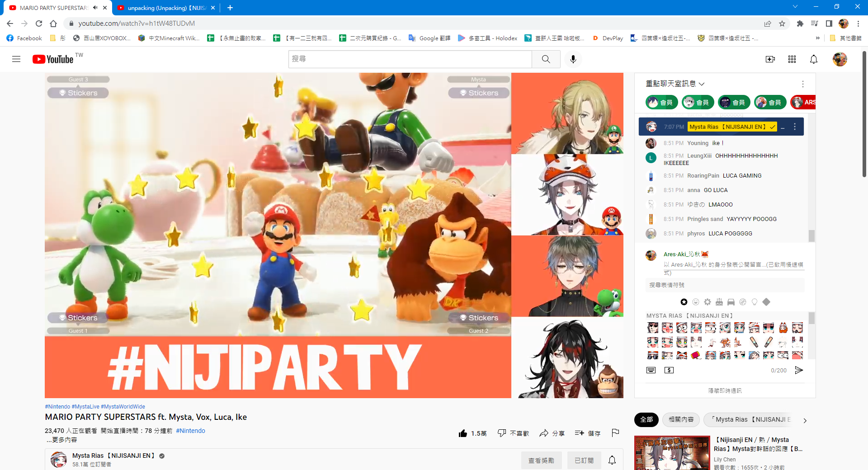Start voice search with the microphone icon
868x470 pixels.
tap(573, 59)
